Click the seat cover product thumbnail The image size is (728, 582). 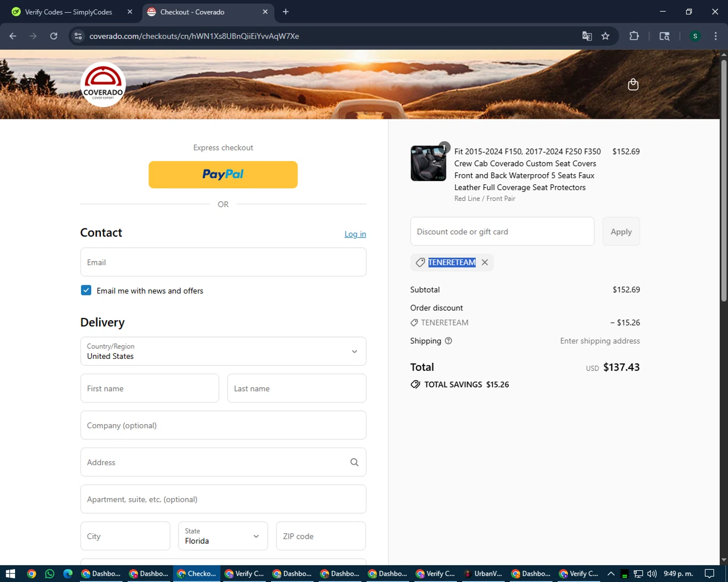[428, 163]
